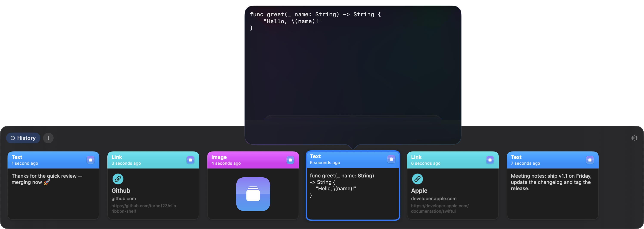The width and height of the screenshot is (644, 229).
Task: Open settings with the gear icon
Action: pos(634,138)
